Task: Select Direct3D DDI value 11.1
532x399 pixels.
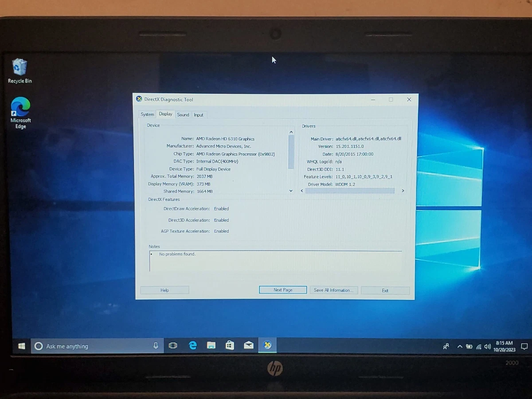Action: (340, 169)
